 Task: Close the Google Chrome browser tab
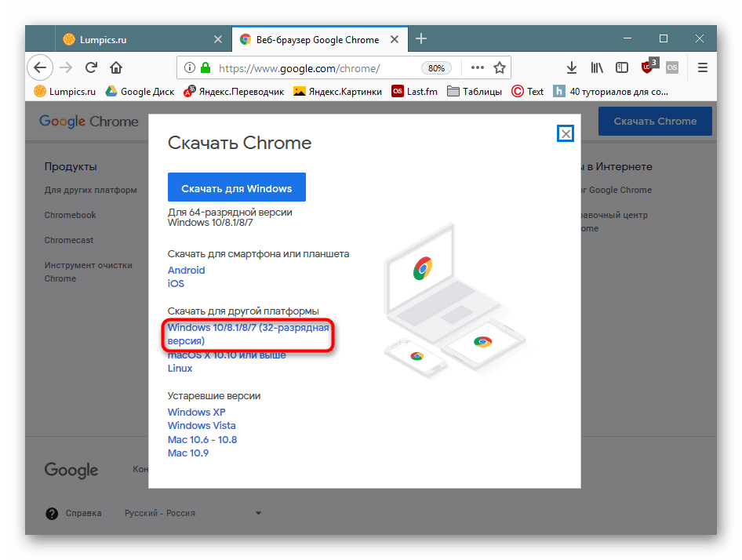click(395, 39)
